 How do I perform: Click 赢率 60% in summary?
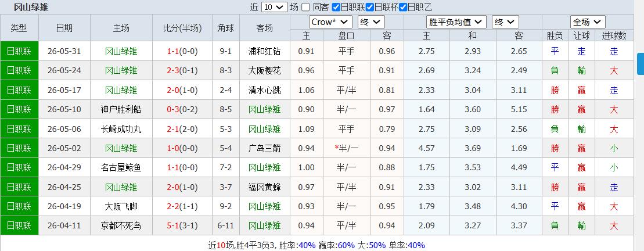pyautogui.click(x=346, y=245)
